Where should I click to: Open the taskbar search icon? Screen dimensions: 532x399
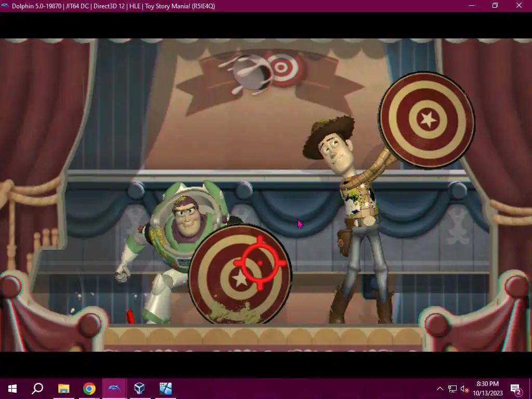click(x=37, y=389)
